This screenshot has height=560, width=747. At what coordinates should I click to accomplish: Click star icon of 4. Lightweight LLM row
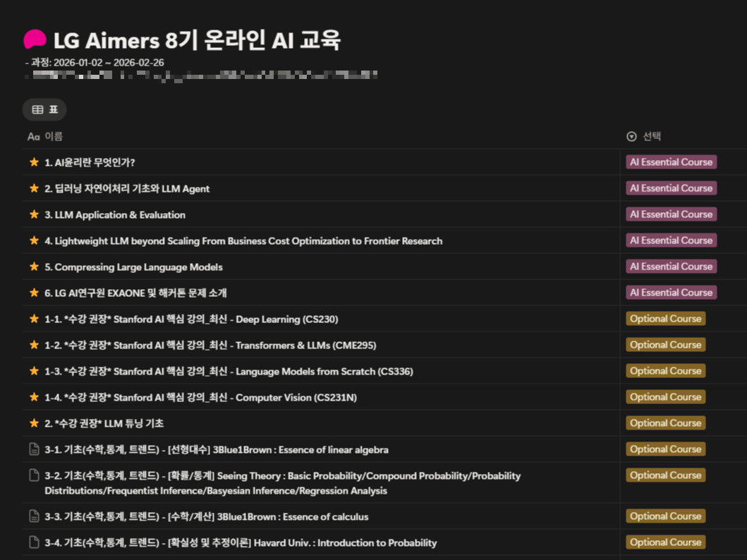[34, 241]
